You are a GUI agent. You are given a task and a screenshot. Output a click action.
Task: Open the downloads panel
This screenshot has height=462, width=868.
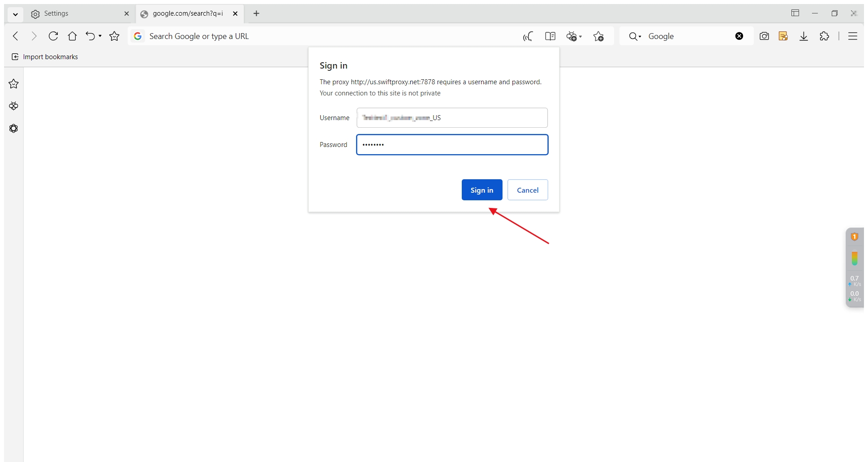[x=804, y=36]
